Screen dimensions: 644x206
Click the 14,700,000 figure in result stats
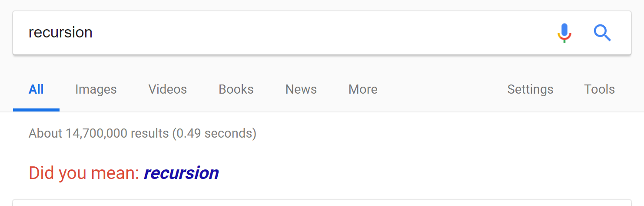point(96,133)
